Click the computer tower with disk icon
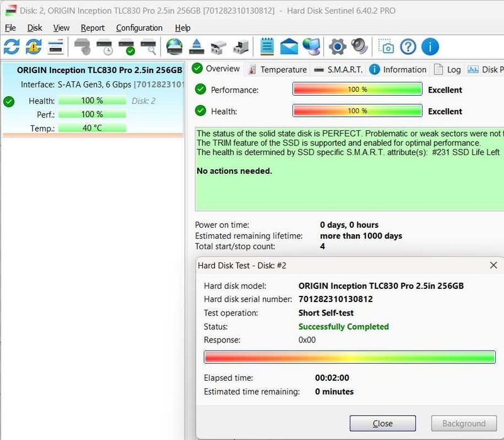504x440 pixels. 241,47
